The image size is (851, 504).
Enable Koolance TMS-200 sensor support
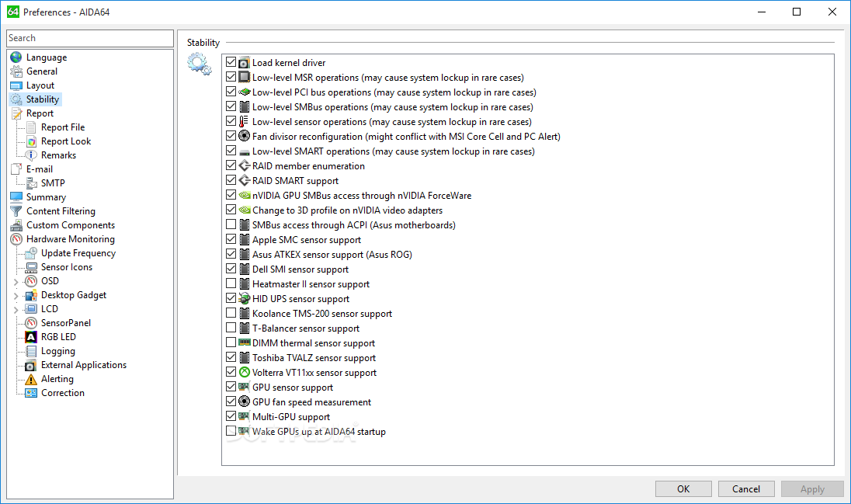tap(231, 312)
